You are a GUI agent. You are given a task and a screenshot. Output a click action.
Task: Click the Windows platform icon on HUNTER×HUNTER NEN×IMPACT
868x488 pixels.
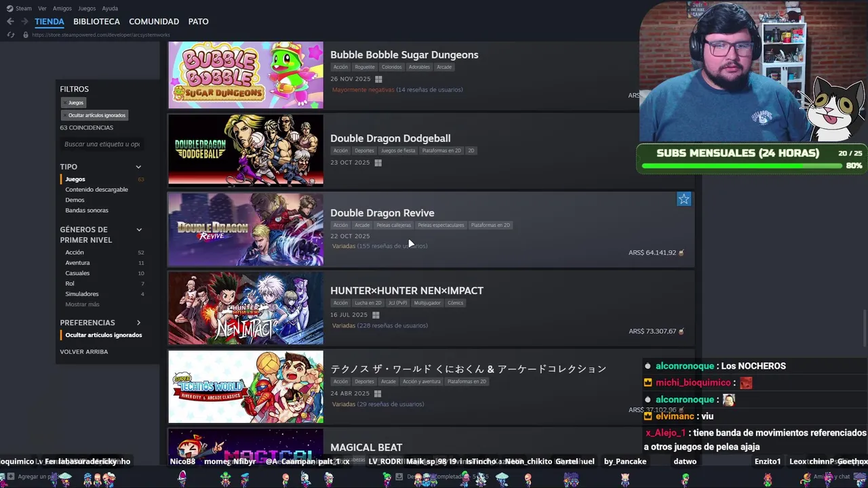[376, 315]
